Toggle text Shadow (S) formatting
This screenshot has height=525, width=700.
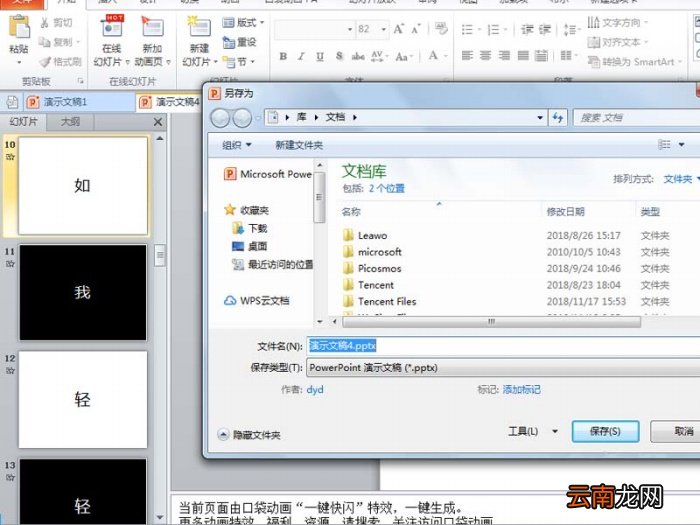(339, 56)
